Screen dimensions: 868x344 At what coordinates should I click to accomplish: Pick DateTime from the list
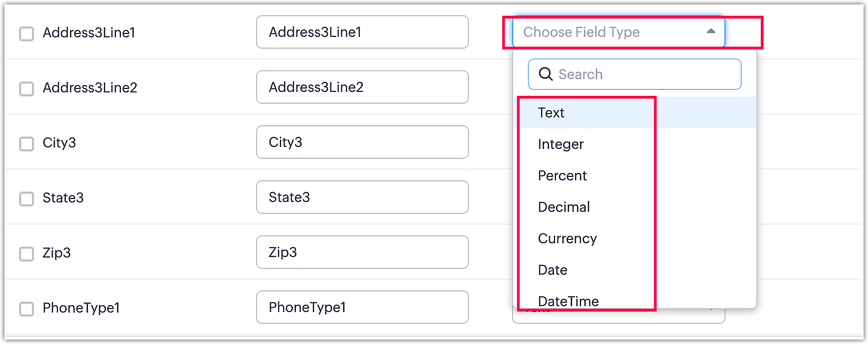[568, 300]
